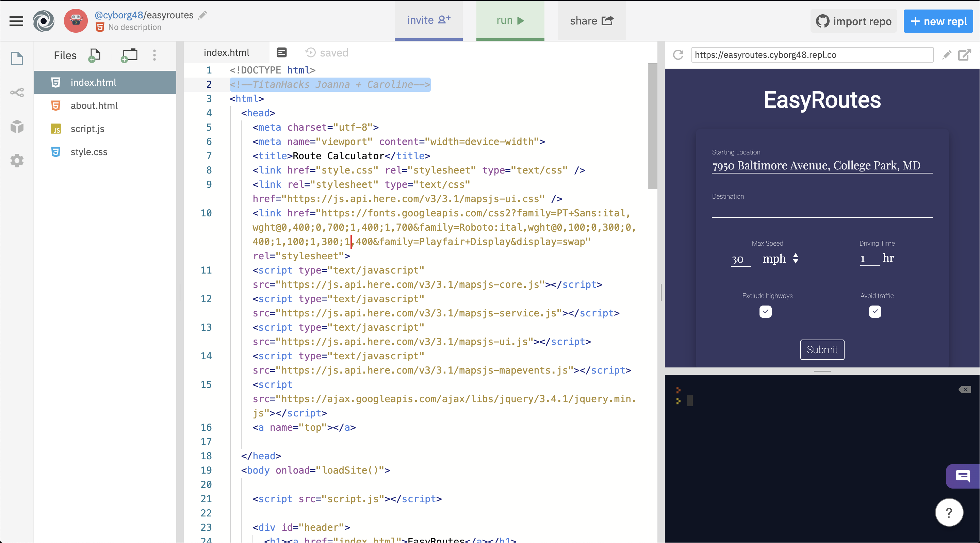
Task: Open the mph speed unit dropdown
Action: [x=781, y=259]
